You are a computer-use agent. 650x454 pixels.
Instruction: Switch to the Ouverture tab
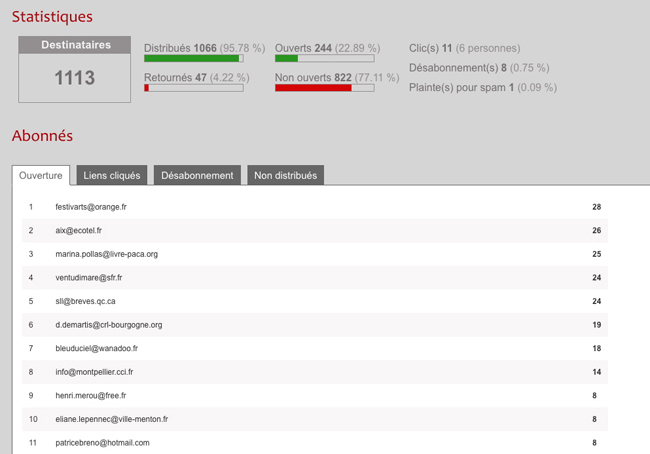pos(41,175)
